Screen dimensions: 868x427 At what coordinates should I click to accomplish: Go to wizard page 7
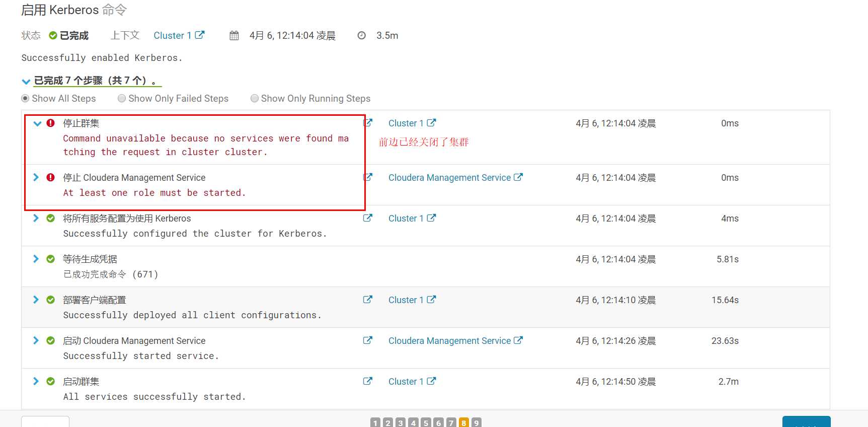(x=451, y=422)
